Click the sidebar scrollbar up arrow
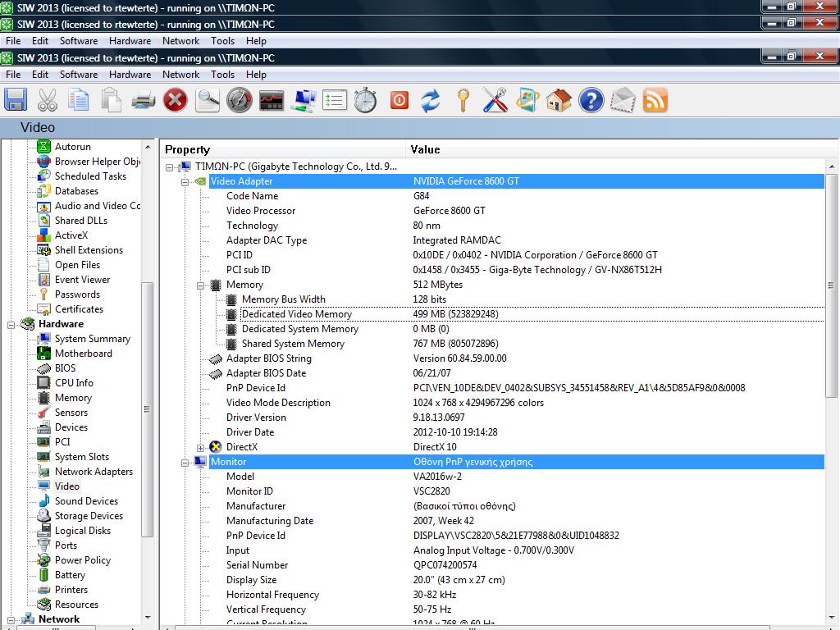This screenshot has width=840, height=630. point(148,146)
